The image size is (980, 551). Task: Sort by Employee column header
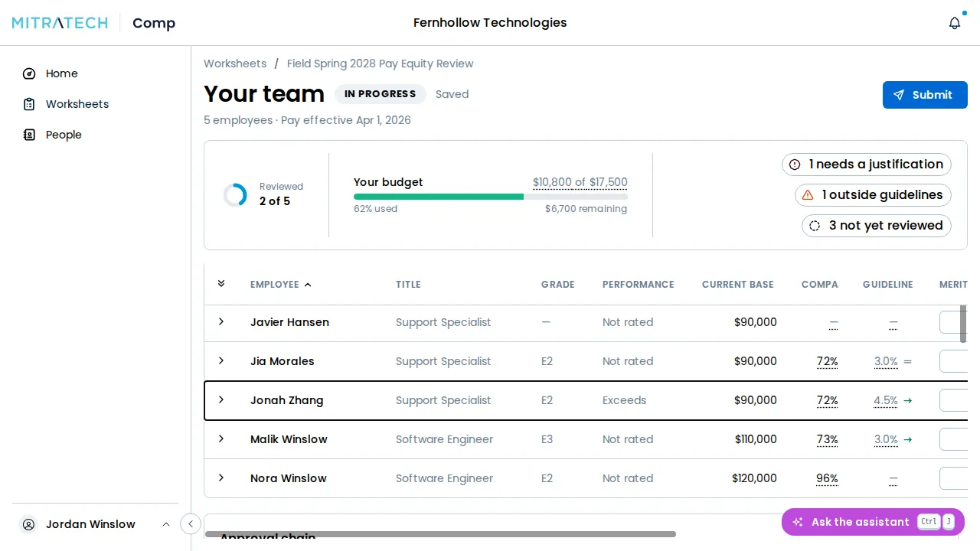coord(281,285)
